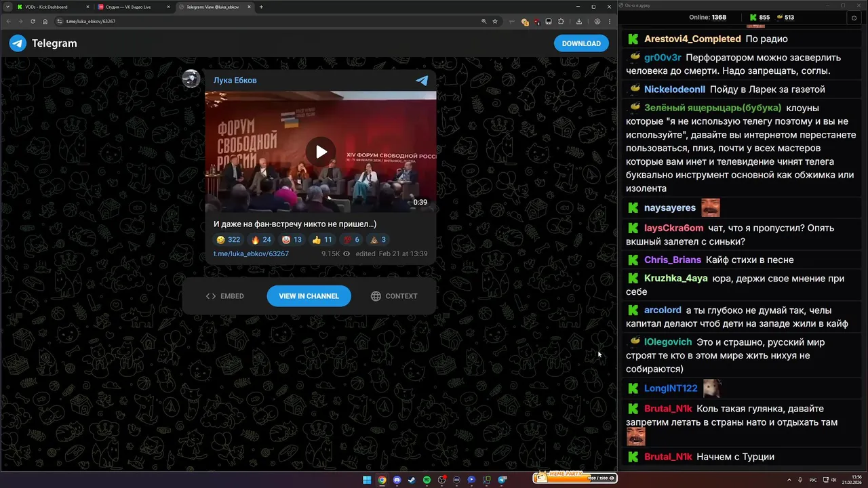Click the edited Feb 21 at 13:39 timestamp
This screenshot has width=868, height=488.
[x=391, y=253]
